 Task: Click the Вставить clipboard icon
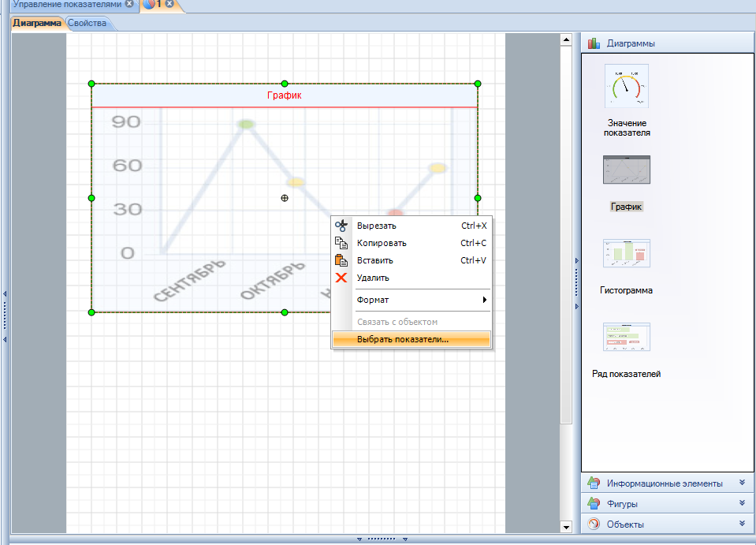pyautogui.click(x=341, y=260)
